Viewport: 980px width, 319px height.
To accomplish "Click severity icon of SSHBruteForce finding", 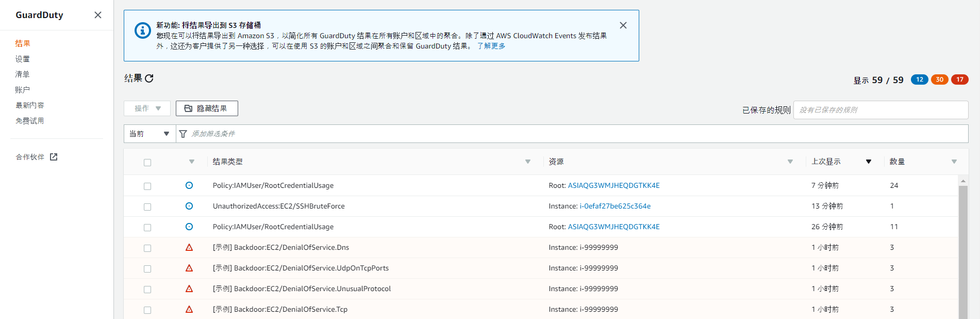I will [x=189, y=206].
